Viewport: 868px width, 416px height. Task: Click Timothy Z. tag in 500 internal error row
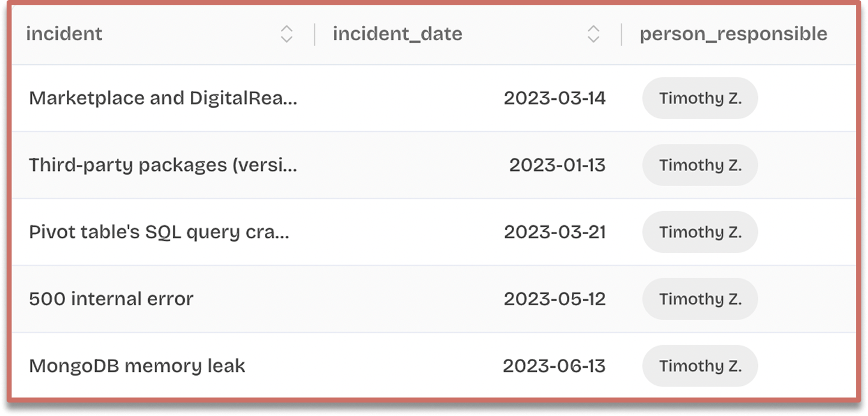tap(700, 299)
